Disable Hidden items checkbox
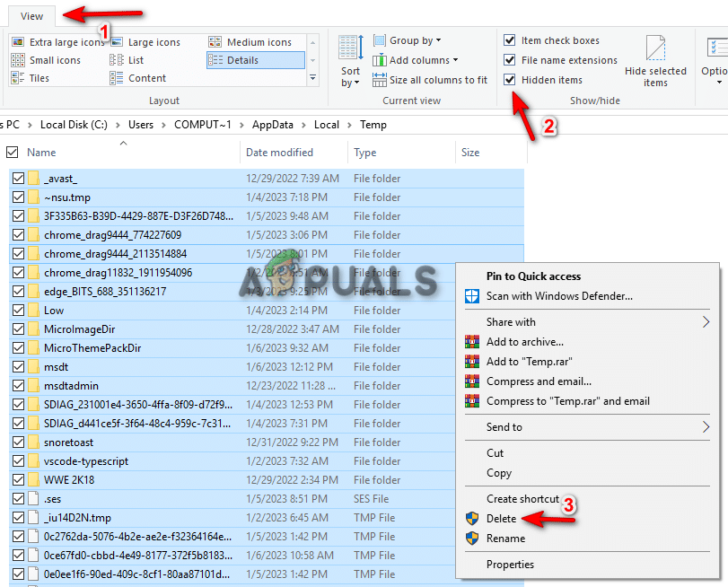This screenshot has width=728, height=587. click(510, 80)
